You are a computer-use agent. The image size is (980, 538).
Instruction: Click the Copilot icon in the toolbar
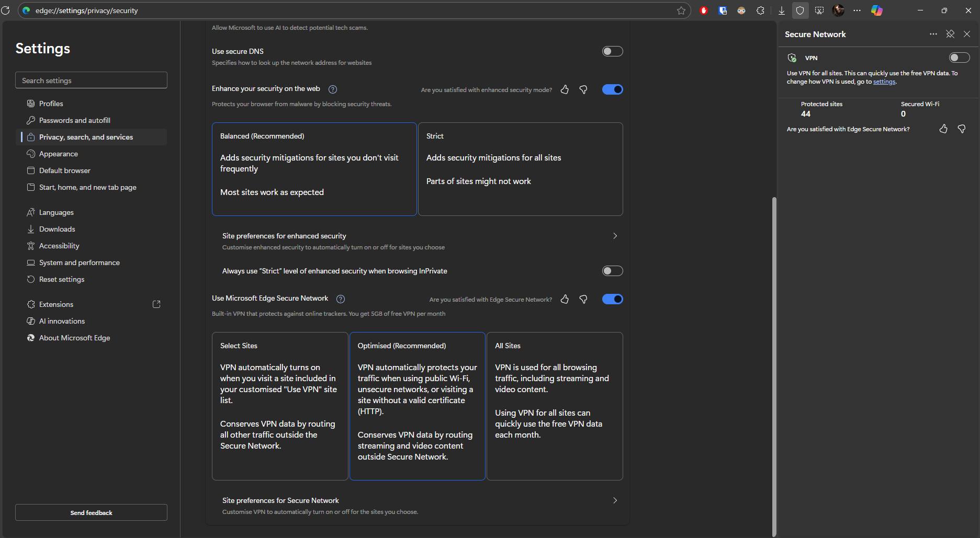click(876, 10)
